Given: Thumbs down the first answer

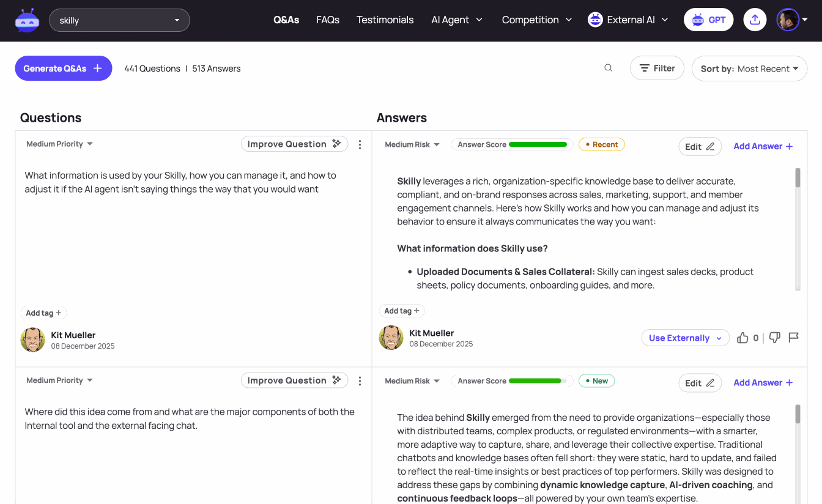Looking at the screenshot, I should (x=775, y=338).
